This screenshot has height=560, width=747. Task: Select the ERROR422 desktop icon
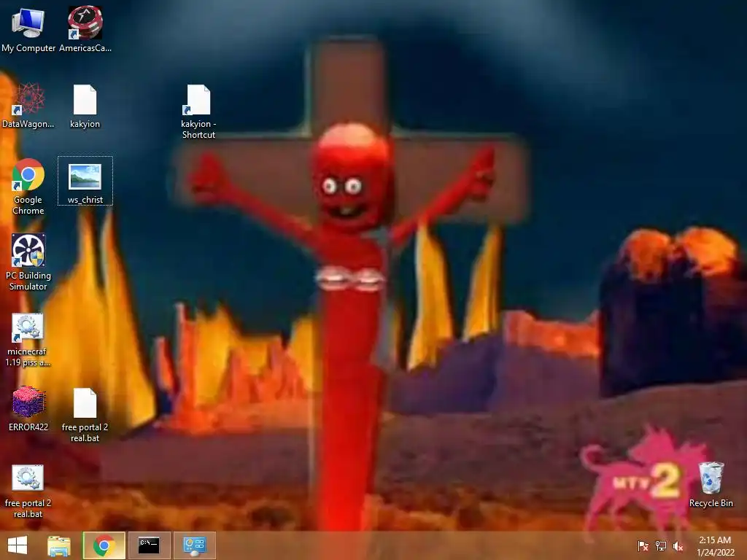pos(28,409)
